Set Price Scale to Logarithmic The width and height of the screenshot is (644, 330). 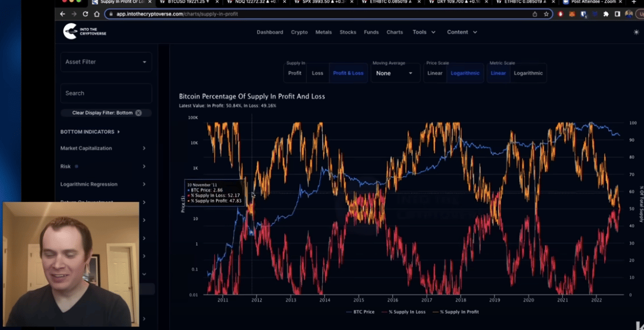465,73
